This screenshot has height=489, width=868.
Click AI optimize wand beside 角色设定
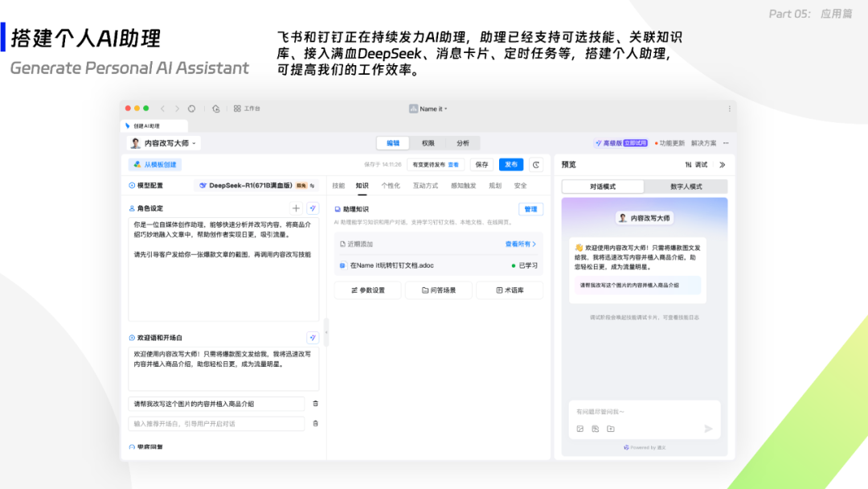(313, 208)
